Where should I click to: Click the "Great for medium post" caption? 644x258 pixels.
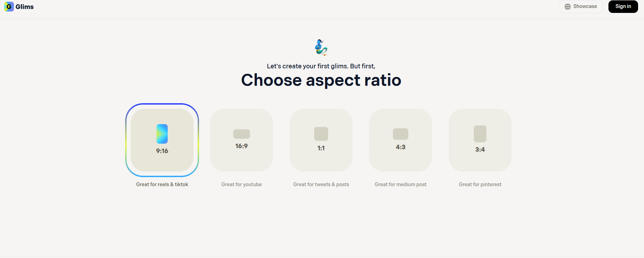coord(401,184)
